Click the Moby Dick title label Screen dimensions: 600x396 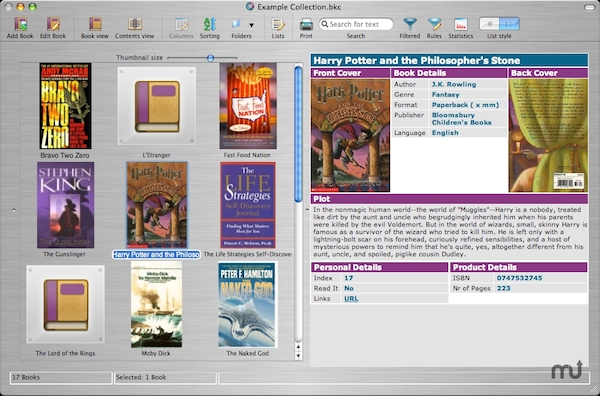tap(156, 354)
